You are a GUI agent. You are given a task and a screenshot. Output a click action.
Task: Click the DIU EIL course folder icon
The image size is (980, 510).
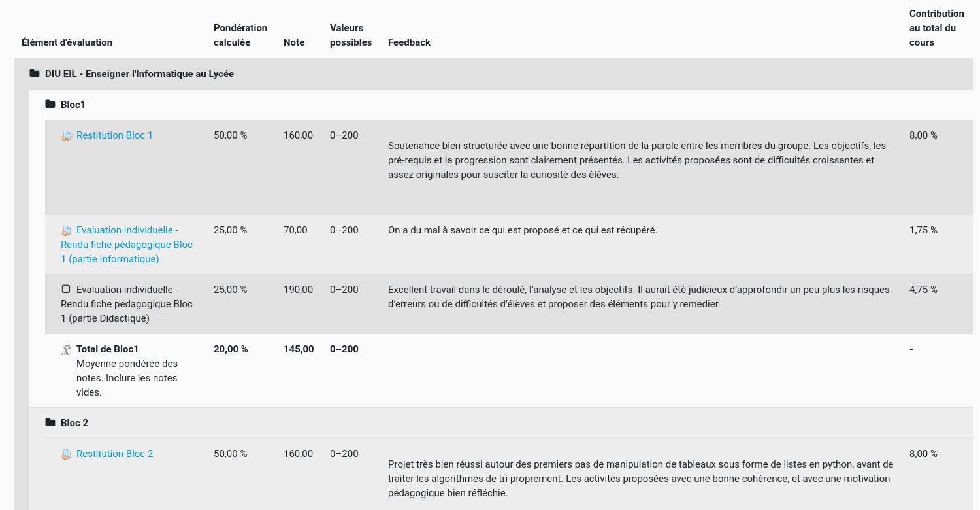[x=34, y=73]
